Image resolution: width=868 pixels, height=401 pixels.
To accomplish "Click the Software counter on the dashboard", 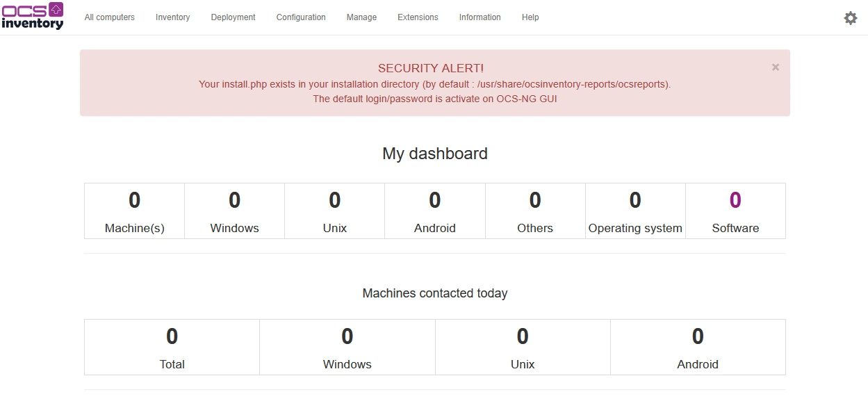I will [x=735, y=211].
